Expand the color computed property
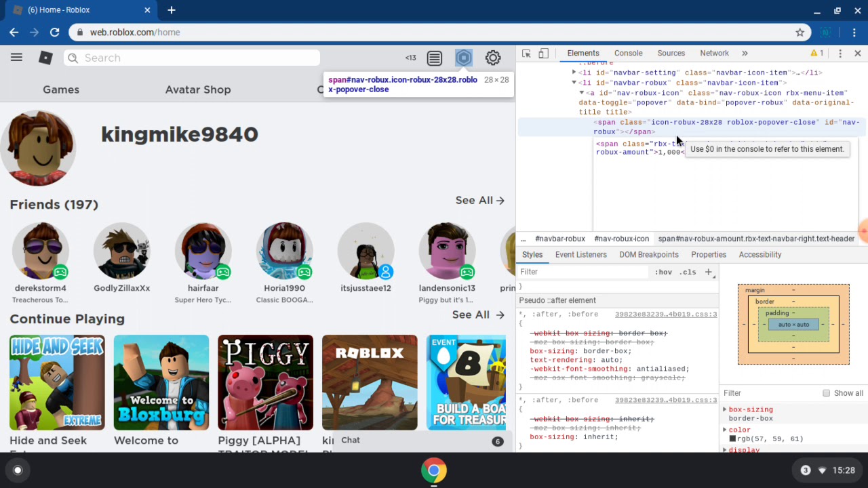Viewport: 868px width, 488px height. [x=725, y=430]
